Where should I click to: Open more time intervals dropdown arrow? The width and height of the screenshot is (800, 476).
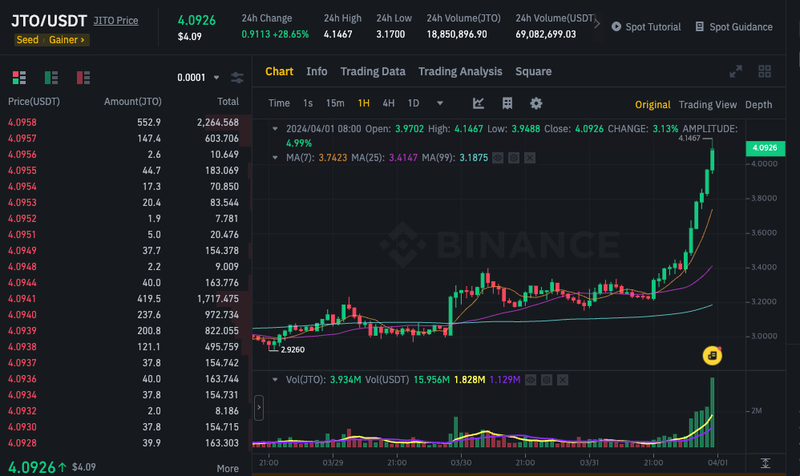point(440,103)
